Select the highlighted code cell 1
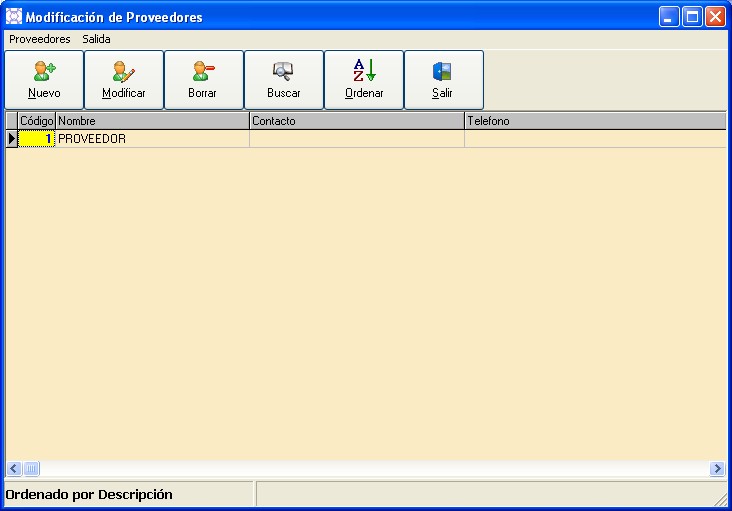The width and height of the screenshot is (732, 511). click(x=36, y=139)
